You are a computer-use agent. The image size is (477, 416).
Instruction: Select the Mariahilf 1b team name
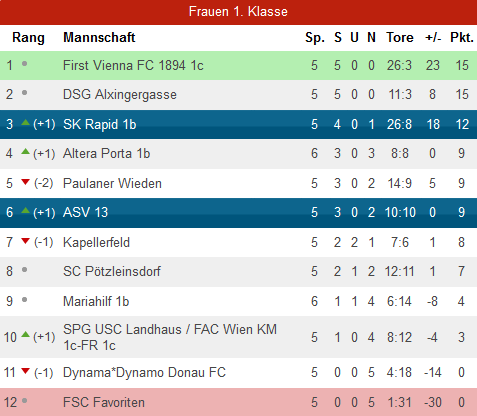[x=96, y=301]
